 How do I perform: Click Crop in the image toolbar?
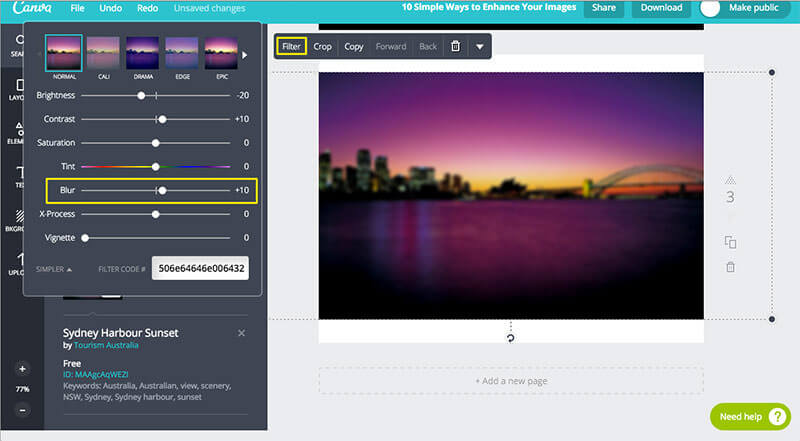(322, 47)
